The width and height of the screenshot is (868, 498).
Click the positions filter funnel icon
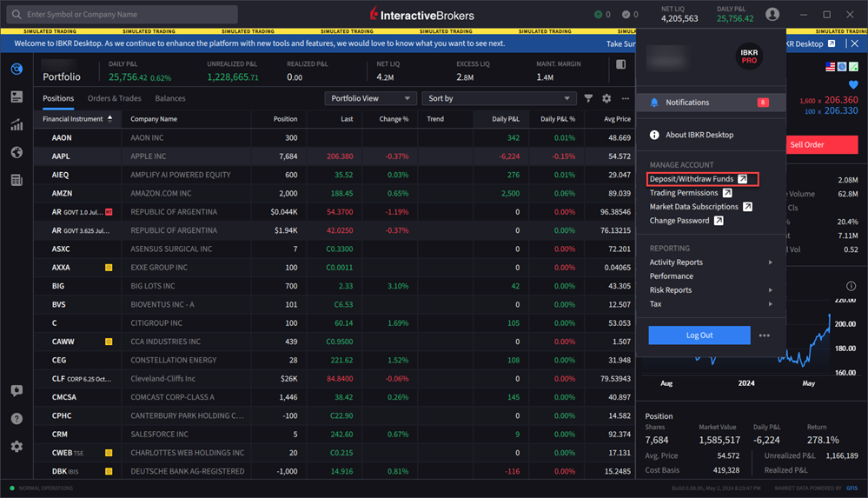point(588,98)
